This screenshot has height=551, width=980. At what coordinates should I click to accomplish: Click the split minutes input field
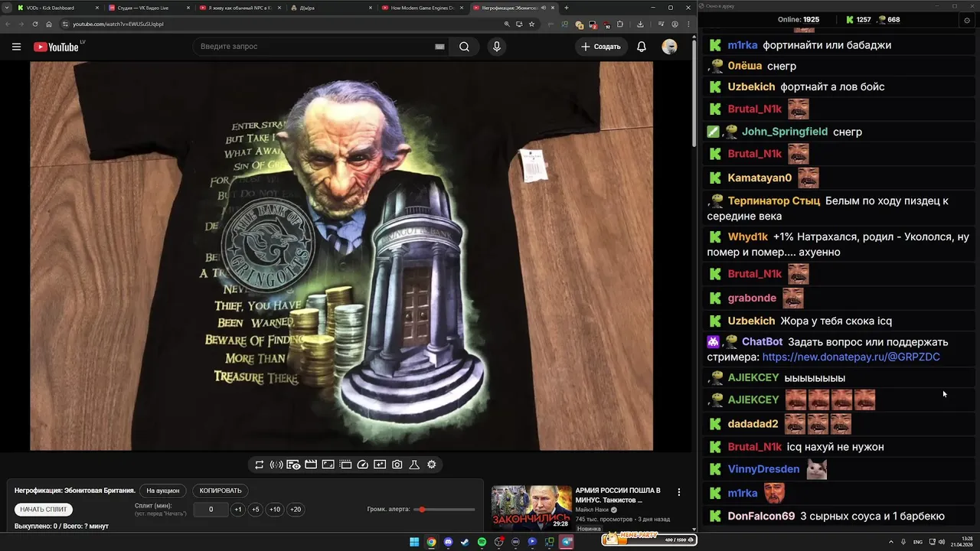point(211,510)
